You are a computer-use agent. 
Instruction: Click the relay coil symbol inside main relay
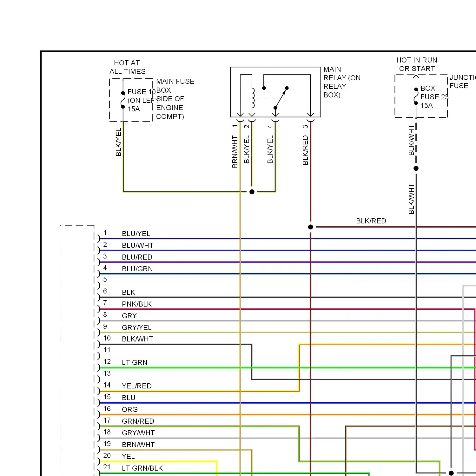tap(253, 97)
